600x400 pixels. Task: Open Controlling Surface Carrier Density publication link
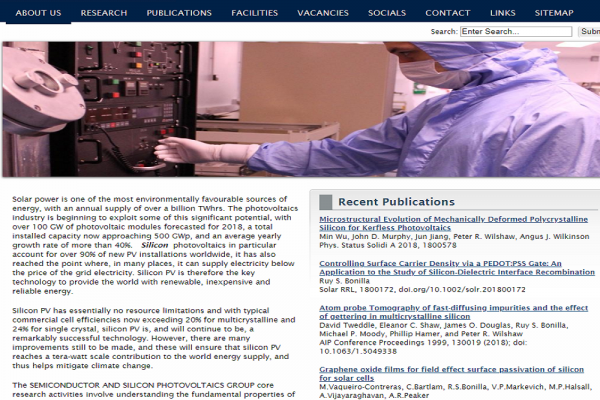pyautogui.click(x=457, y=268)
